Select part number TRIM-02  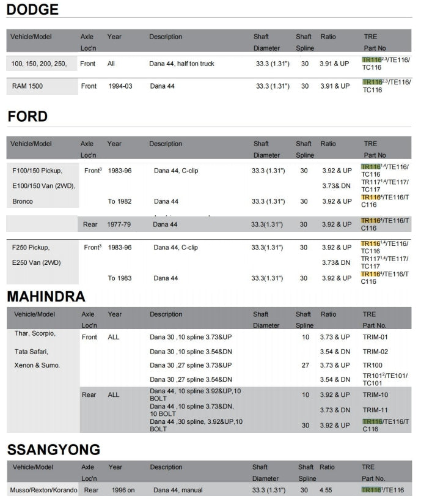[x=375, y=352]
